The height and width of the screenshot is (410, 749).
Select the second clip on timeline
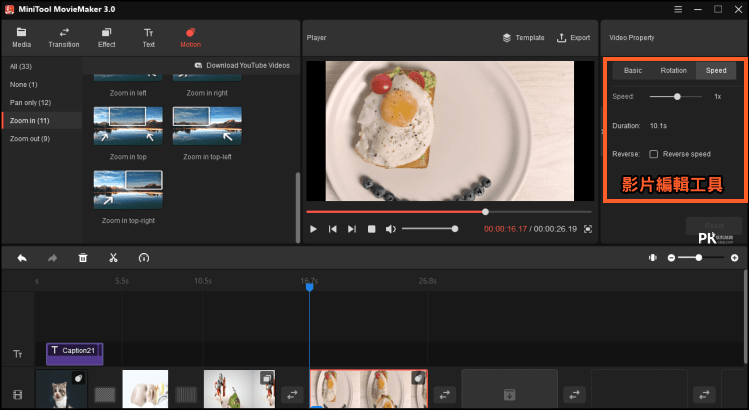(145, 389)
